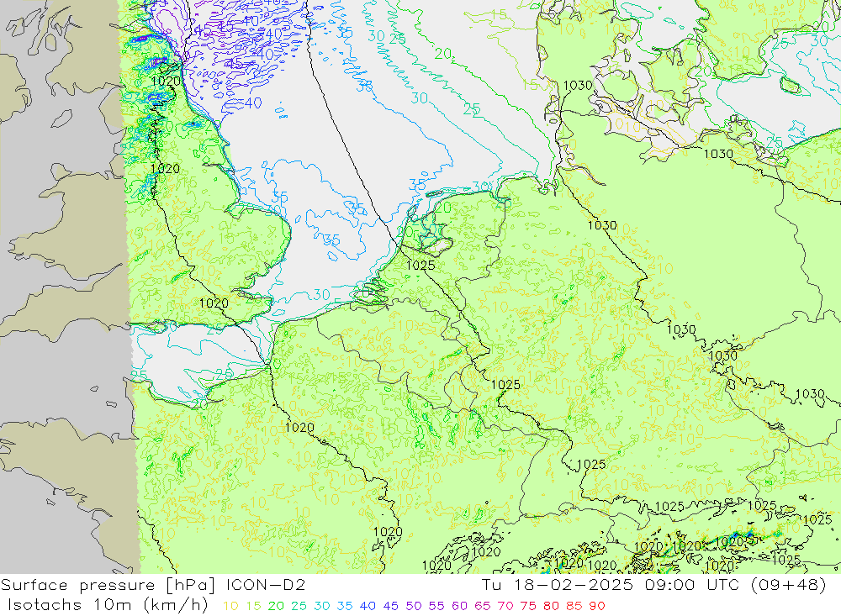
Task: Select the red 90 value in the isotach legend
Action: pyautogui.click(x=597, y=606)
